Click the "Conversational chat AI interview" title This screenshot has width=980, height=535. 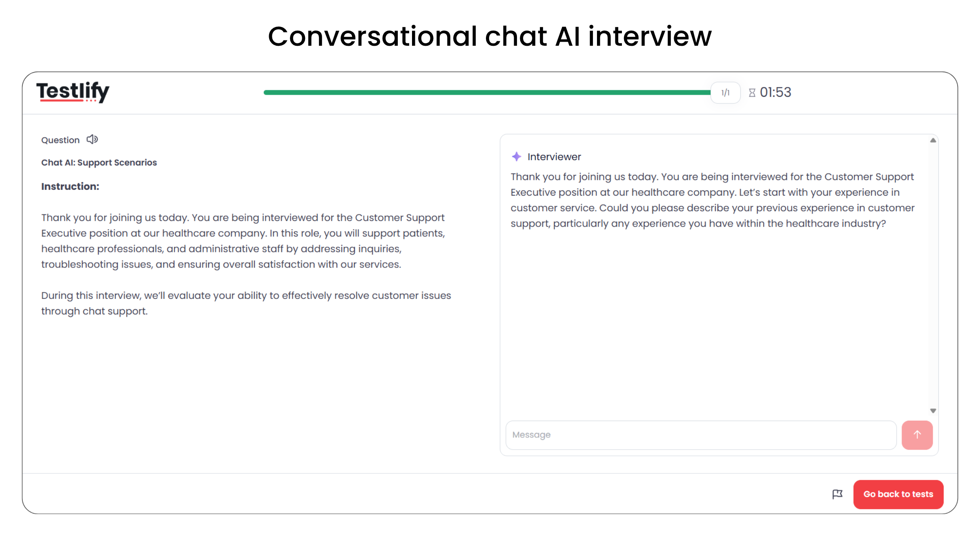pos(490,36)
